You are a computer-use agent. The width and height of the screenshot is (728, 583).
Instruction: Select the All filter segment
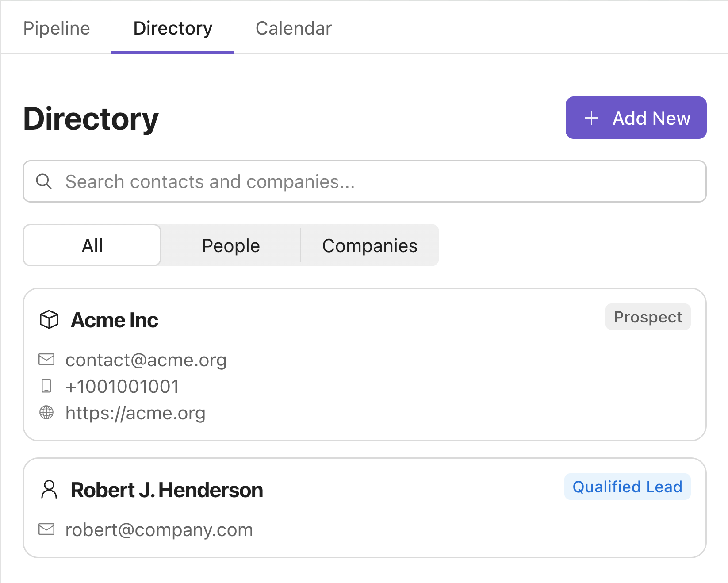point(92,245)
